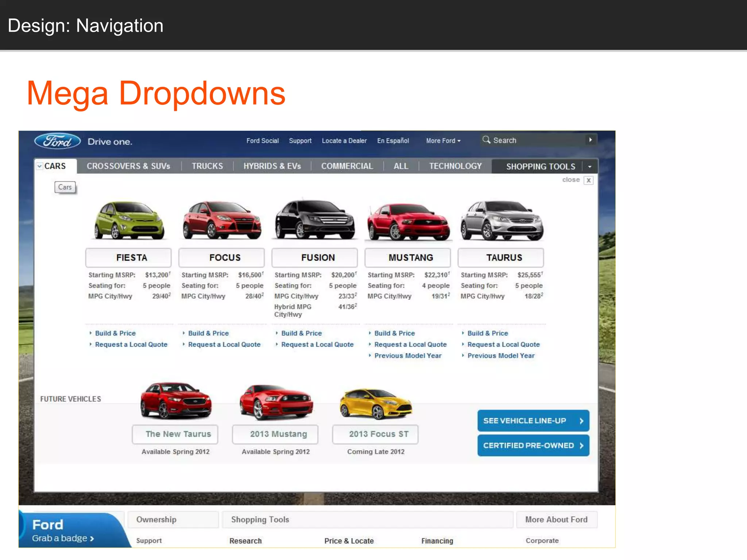This screenshot has height=560, width=747.
Task: Switch to the Trucks tab
Action: pos(207,166)
